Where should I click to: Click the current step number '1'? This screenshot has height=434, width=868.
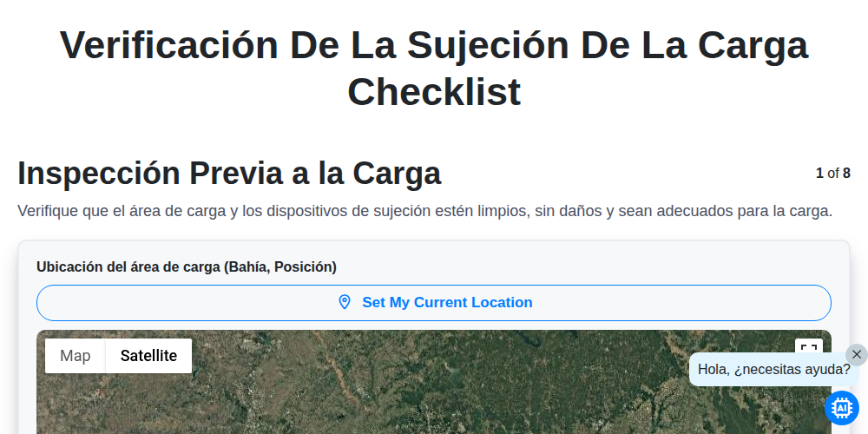point(819,174)
